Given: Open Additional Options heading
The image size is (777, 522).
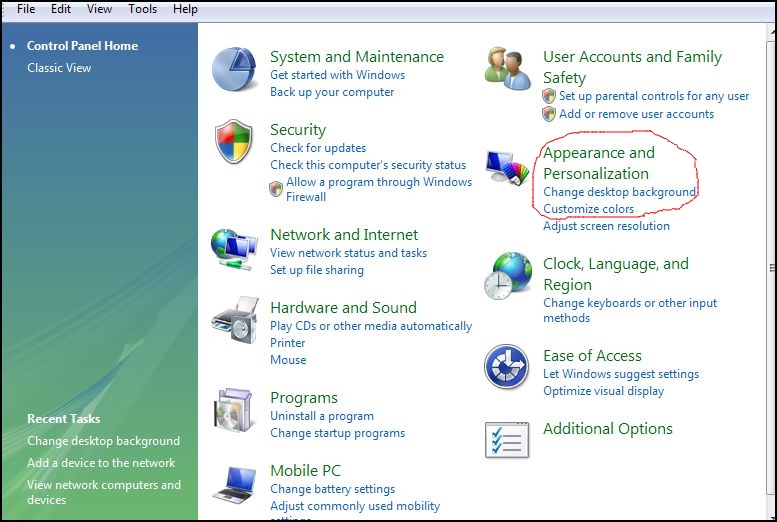Looking at the screenshot, I should click(x=608, y=429).
